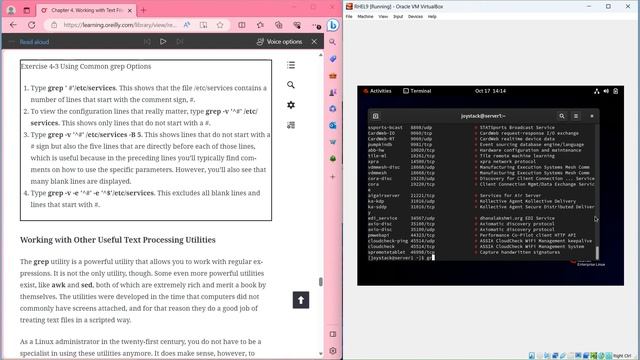
Task: Open the VirtualBox File menu
Action: pos(349,17)
